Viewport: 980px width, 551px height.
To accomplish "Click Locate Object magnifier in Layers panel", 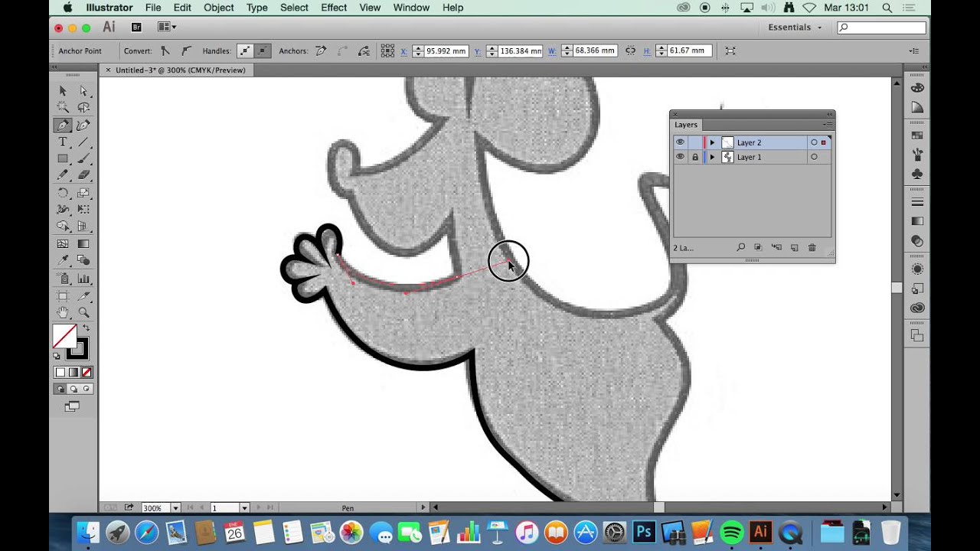I will [740, 248].
